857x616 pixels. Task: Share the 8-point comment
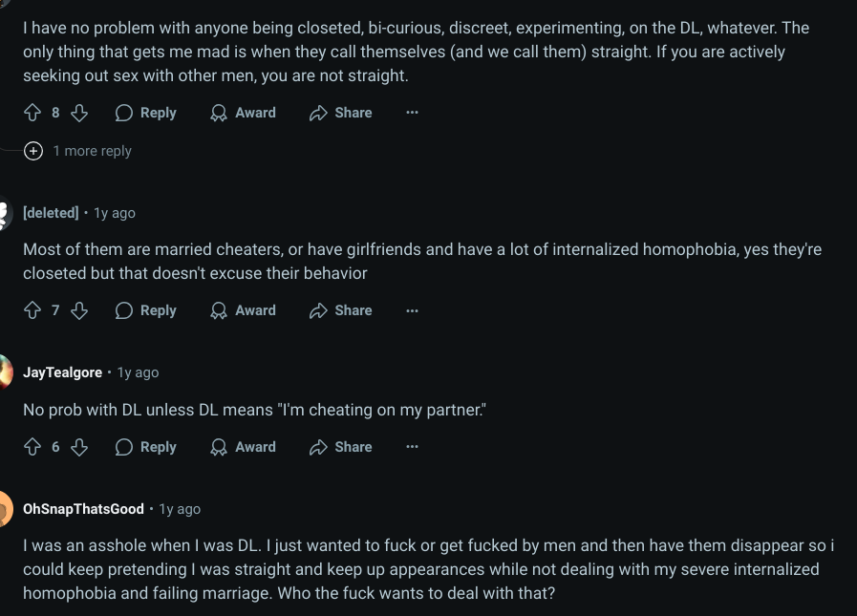pyautogui.click(x=340, y=113)
